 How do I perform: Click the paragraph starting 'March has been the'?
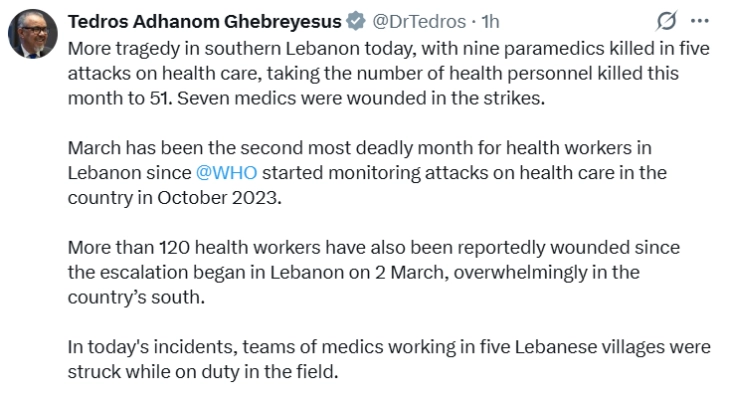tap(370, 171)
